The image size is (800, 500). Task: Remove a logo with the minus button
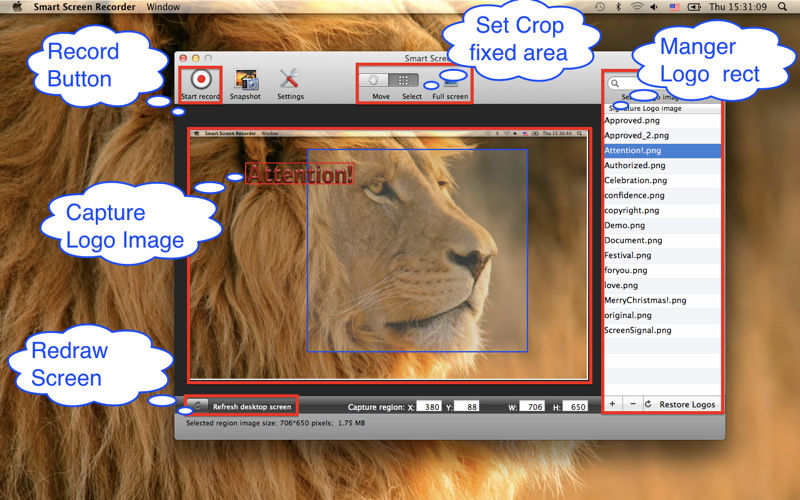click(631, 404)
